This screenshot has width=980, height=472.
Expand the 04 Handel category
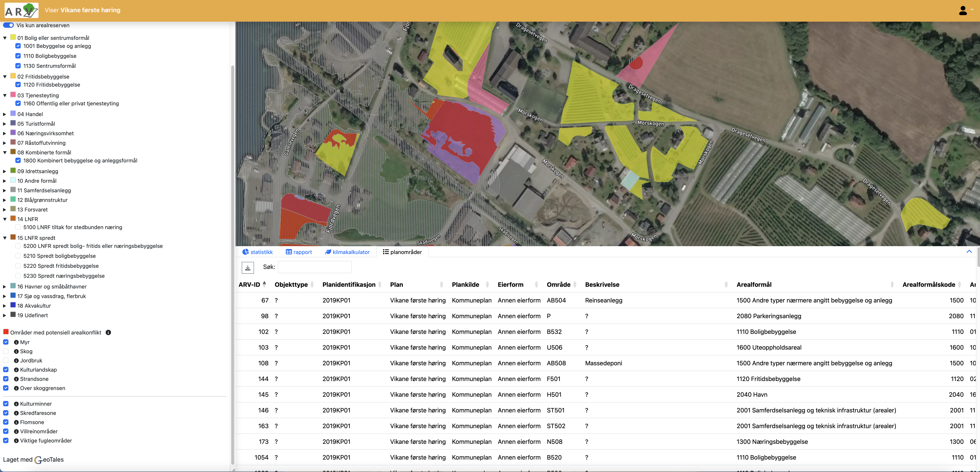(5, 114)
